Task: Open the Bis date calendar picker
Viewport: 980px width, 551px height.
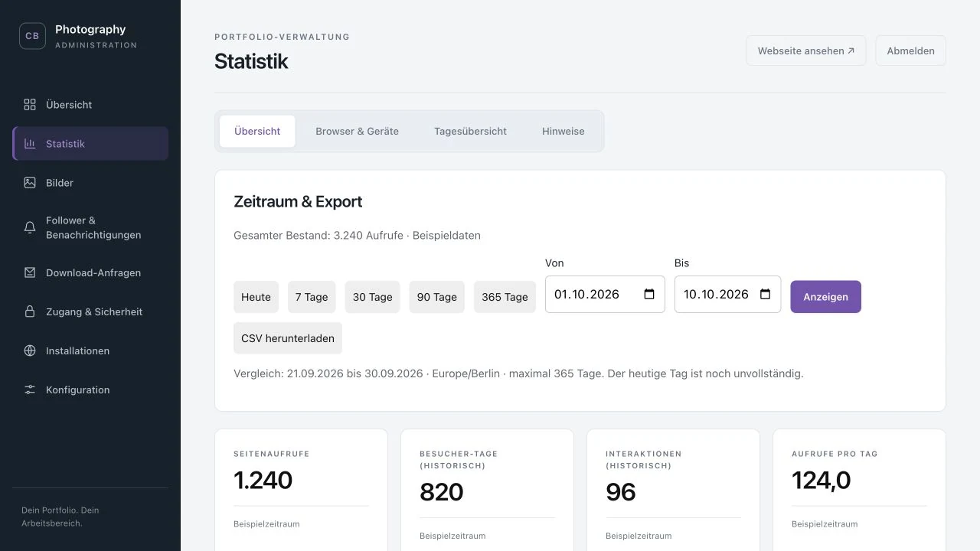Action: 765,295
